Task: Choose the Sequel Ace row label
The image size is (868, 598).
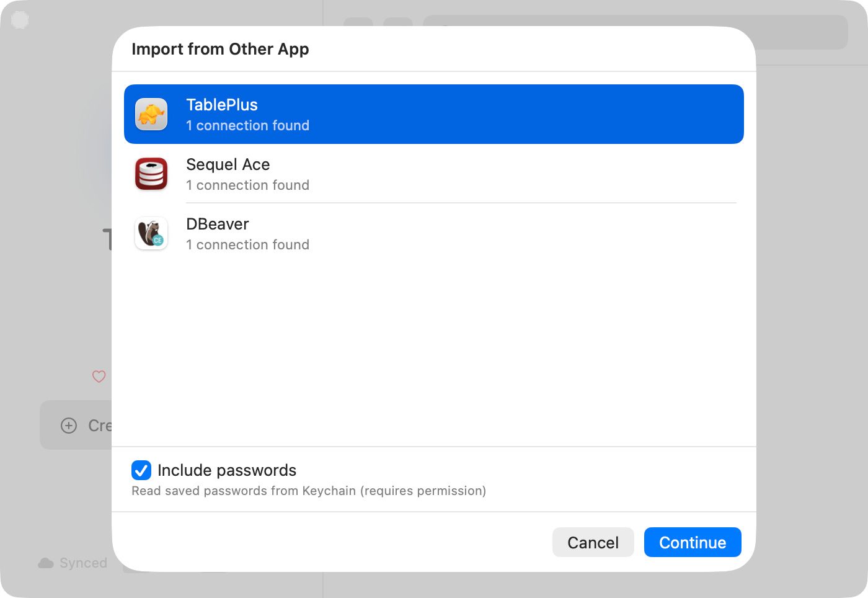Action: click(x=228, y=164)
